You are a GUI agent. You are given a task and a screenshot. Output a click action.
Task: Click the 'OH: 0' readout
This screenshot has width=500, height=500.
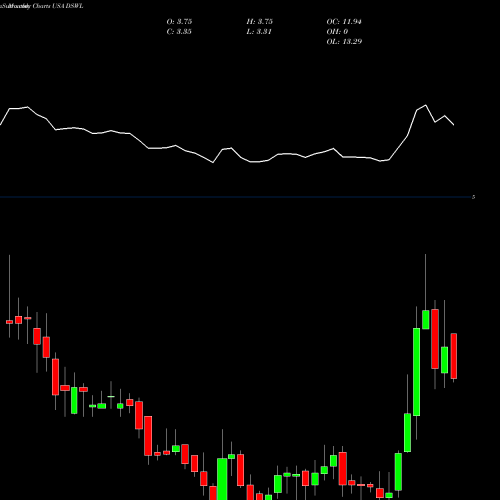pyautogui.click(x=337, y=32)
